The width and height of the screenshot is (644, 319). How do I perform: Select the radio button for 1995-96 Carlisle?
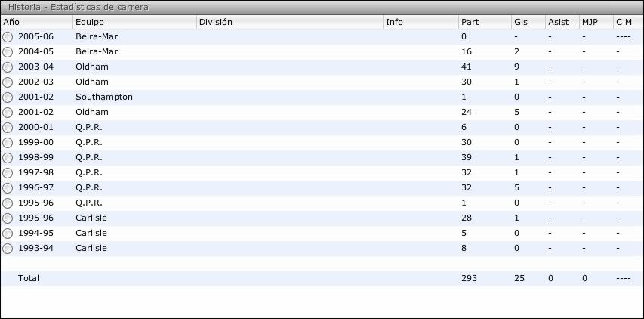[x=8, y=218]
